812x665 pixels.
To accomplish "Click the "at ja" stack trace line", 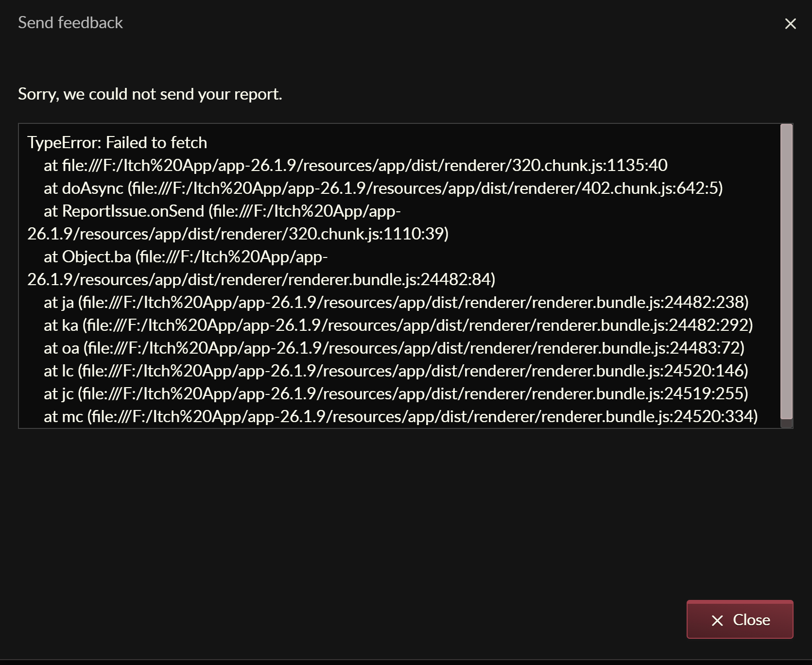I will 396,302.
